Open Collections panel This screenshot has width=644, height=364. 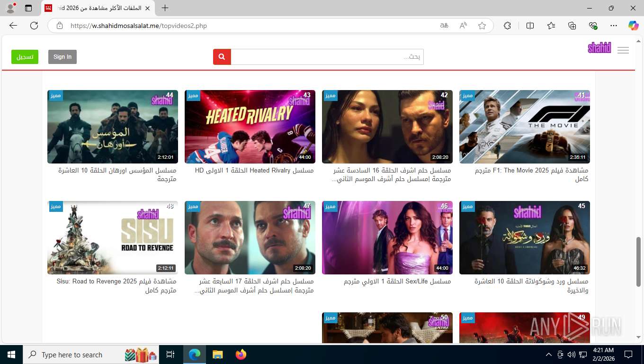[572, 26]
